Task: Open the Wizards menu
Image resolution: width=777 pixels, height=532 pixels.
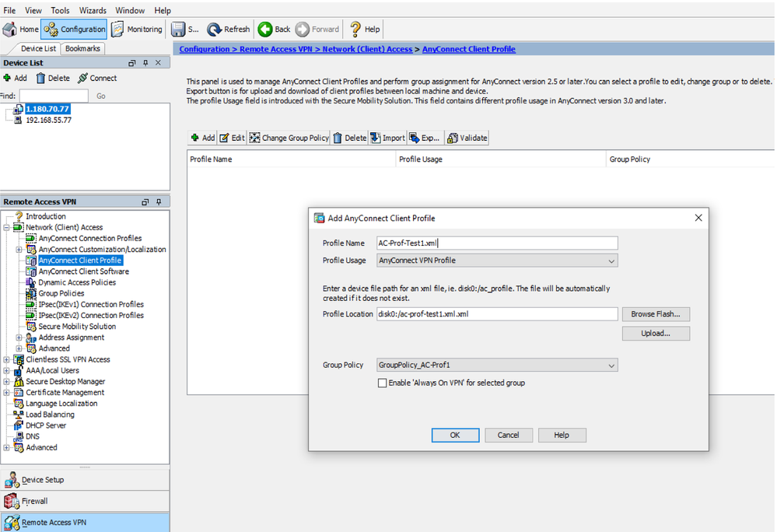Action: [x=93, y=10]
